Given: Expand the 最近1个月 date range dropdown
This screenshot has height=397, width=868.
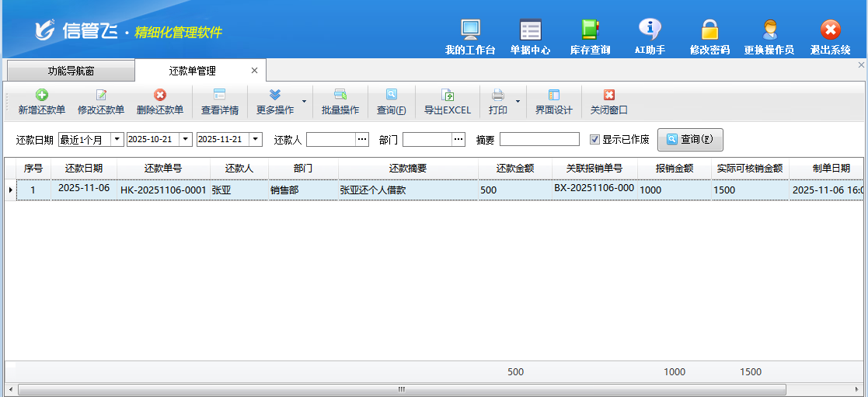Looking at the screenshot, I should point(117,140).
